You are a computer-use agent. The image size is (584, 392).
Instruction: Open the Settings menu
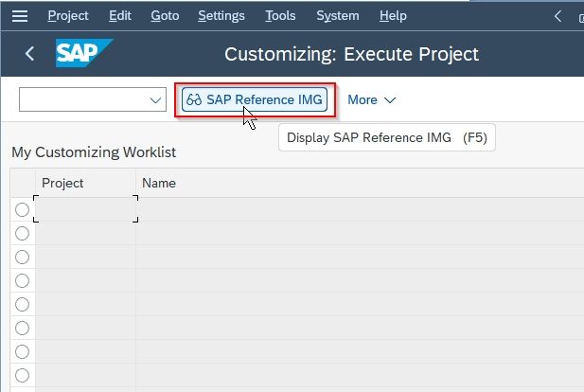point(221,16)
